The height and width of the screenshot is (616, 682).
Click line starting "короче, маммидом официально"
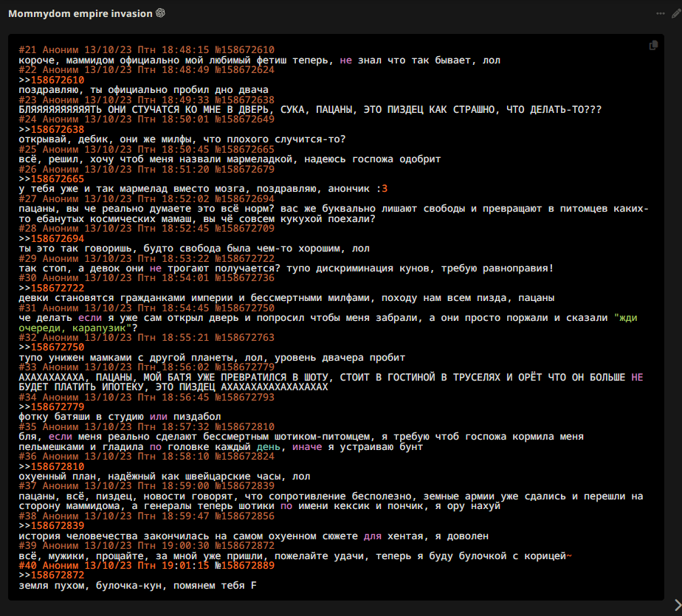coord(260,60)
